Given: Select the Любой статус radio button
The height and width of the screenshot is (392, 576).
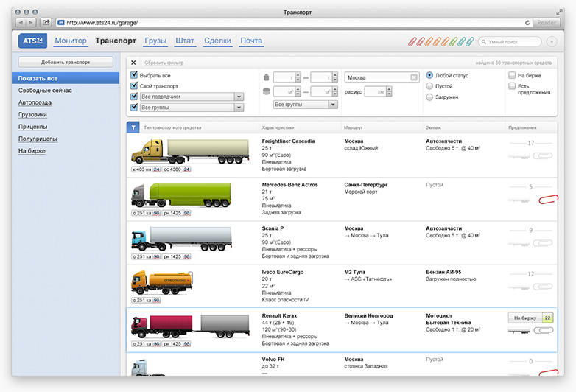Looking at the screenshot, I should coord(429,75).
